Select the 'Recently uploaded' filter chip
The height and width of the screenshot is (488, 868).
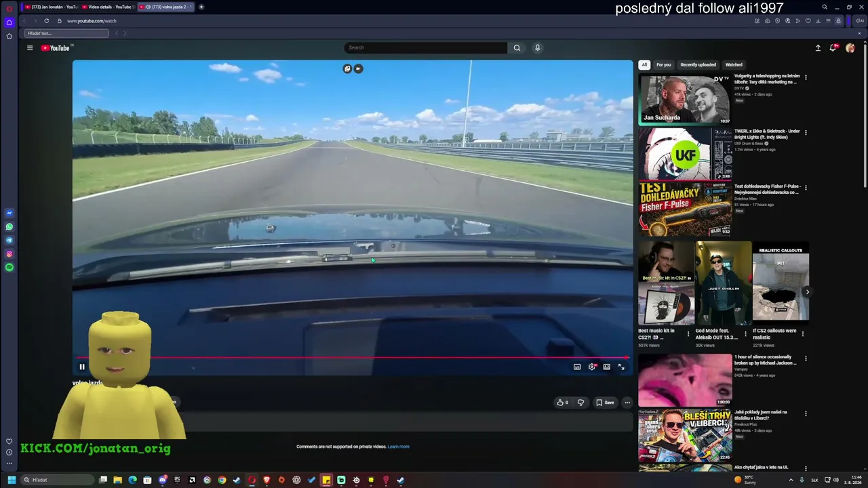click(x=698, y=64)
